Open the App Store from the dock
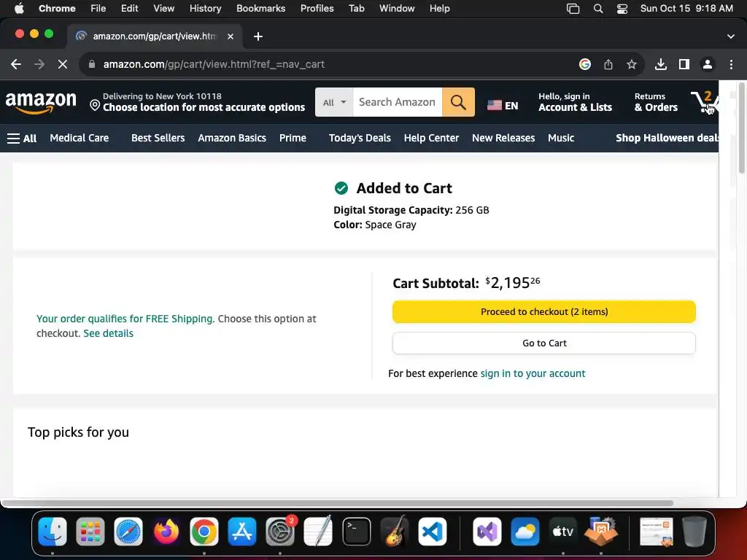This screenshot has height=560, width=747. 242,532
